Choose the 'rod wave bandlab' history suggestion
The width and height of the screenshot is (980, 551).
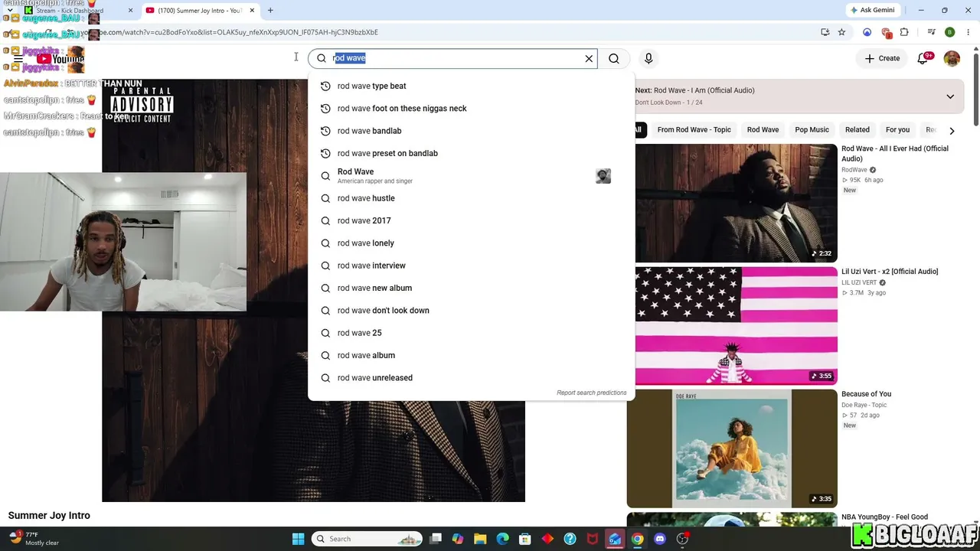coord(471,131)
